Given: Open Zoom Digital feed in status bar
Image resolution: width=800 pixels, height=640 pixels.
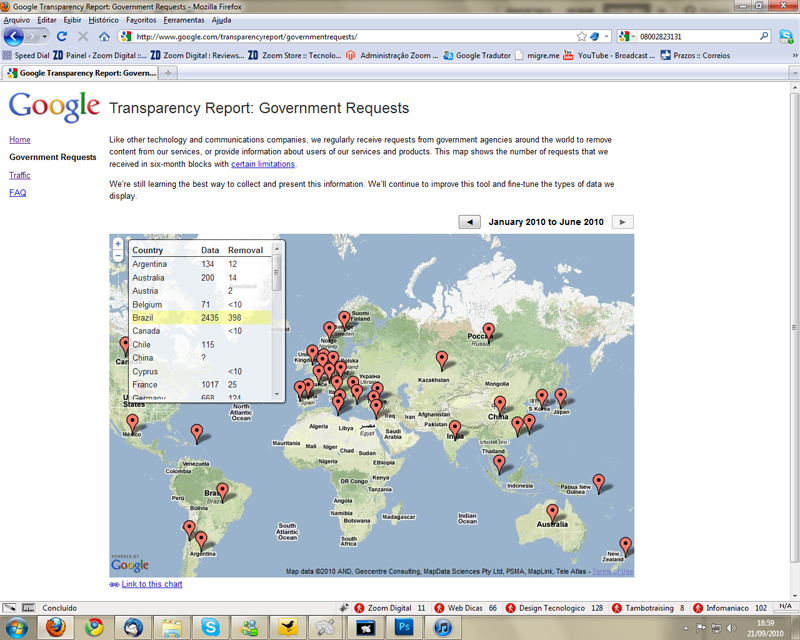Looking at the screenshot, I should click(x=390, y=608).
